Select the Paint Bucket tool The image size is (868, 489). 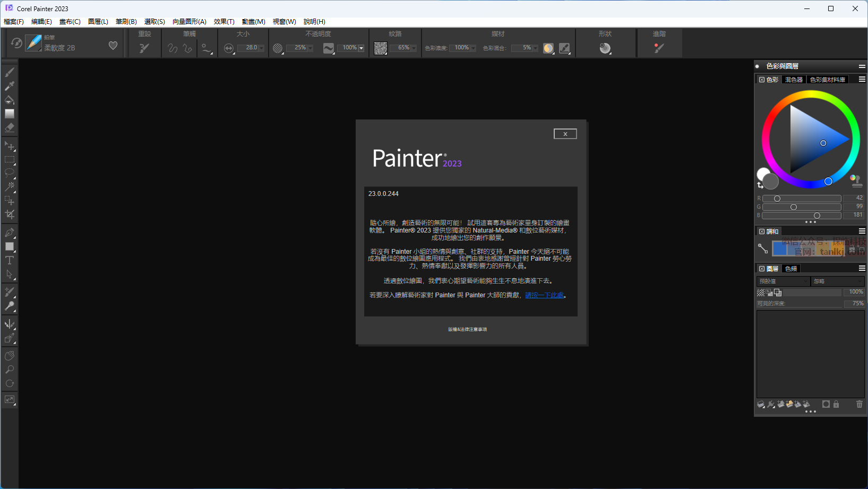9,100
